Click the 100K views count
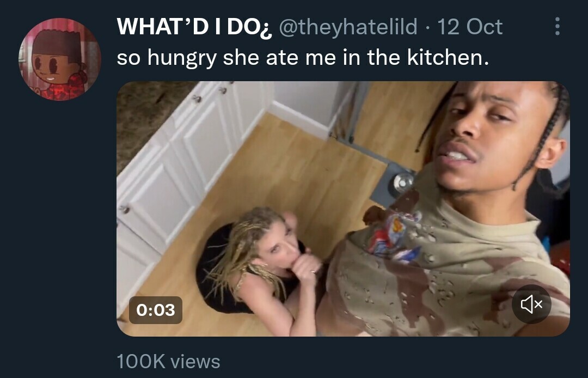 pyautogui.click(x=168, y=361)
